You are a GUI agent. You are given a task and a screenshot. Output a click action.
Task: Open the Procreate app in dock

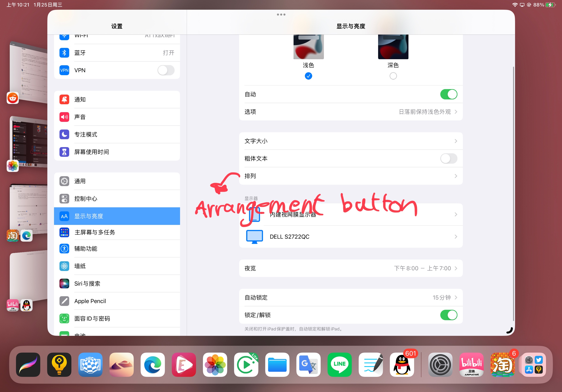pos(28,364)
